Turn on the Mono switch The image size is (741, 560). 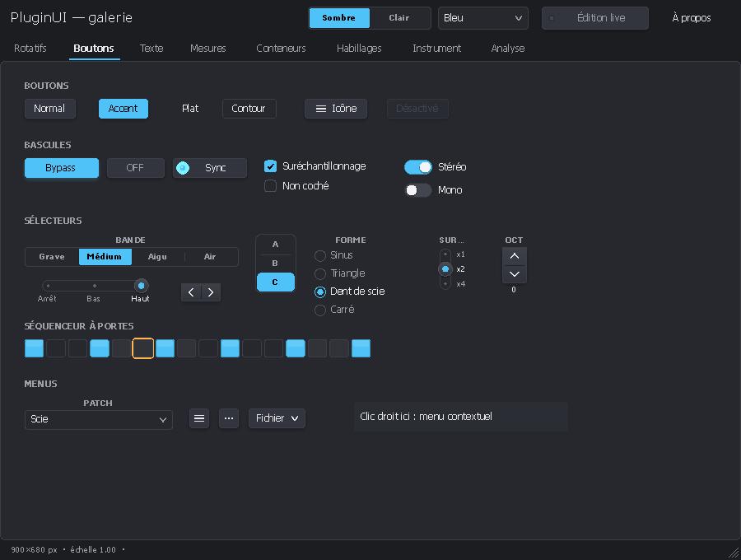[418, 190]
